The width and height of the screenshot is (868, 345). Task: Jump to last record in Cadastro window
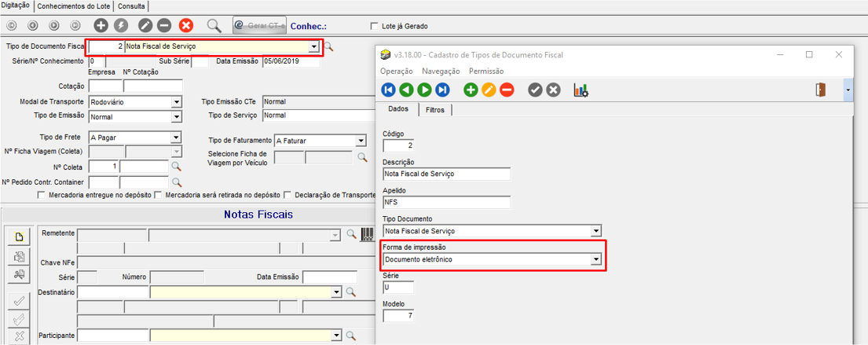pos(442,90)
